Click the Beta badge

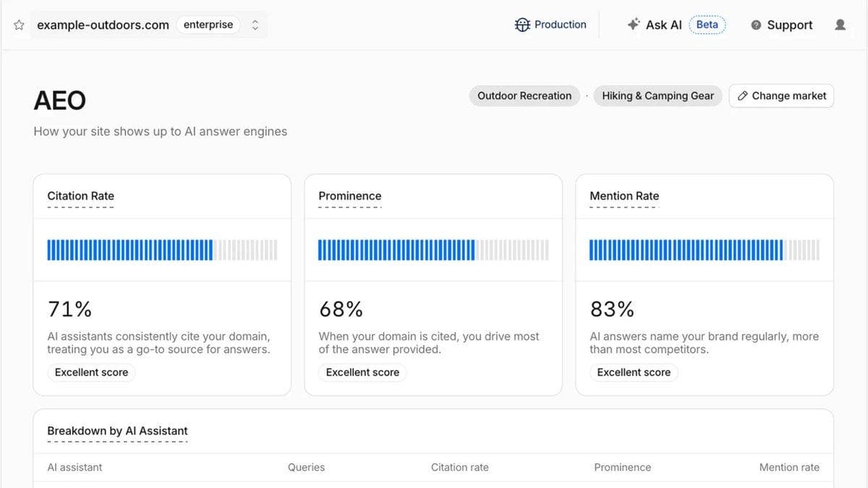(x=707, y=25)
